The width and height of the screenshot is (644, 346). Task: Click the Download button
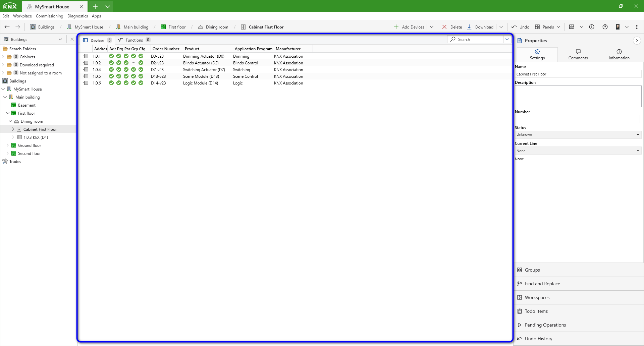480,27
